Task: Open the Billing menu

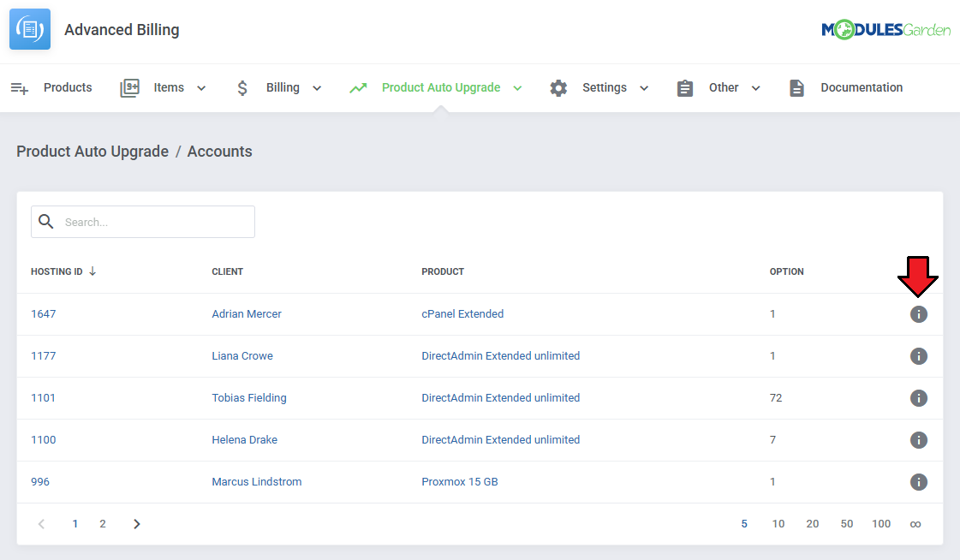Action: pyautogui.click(x=283, y=87)
